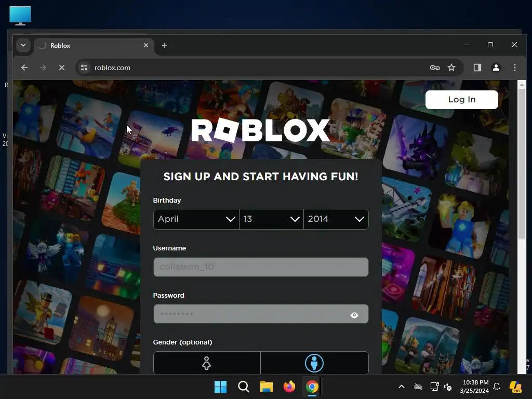Open File Explorer from the taskbar
Viewport: 532px width, 399px height.
[x=267, y=387]
